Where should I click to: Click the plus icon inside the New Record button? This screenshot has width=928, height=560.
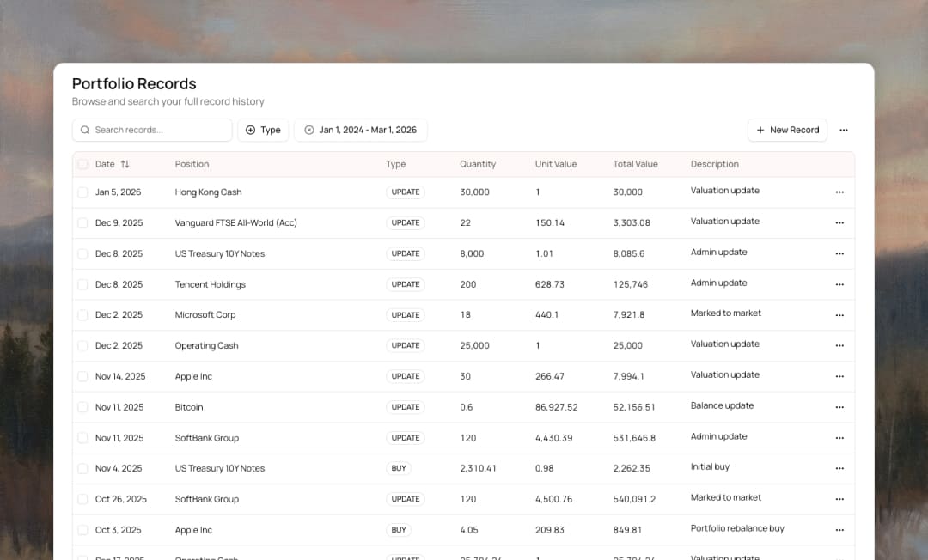click(760, 130)
